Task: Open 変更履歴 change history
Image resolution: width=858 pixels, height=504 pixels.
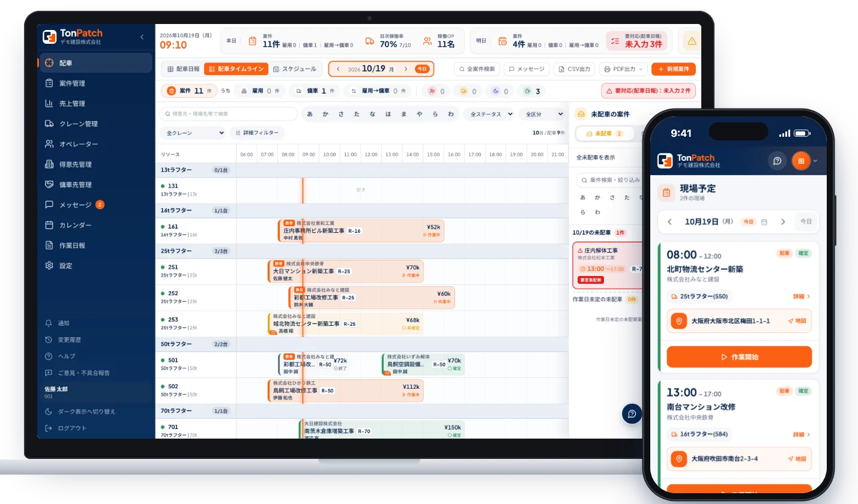Action: tap(96, 340)
